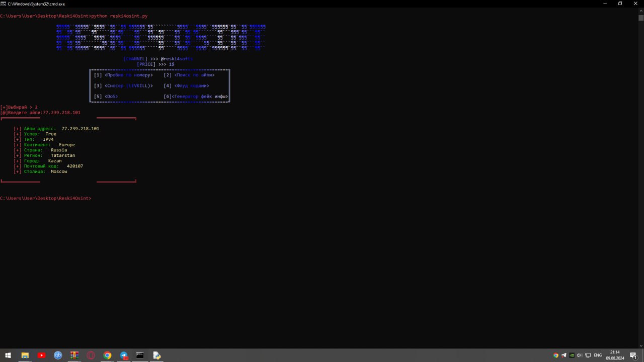The height and width of the screenshot is (362, 644).
Task: Open the Python file taskbar icon
Action: [x=156, y=355]
